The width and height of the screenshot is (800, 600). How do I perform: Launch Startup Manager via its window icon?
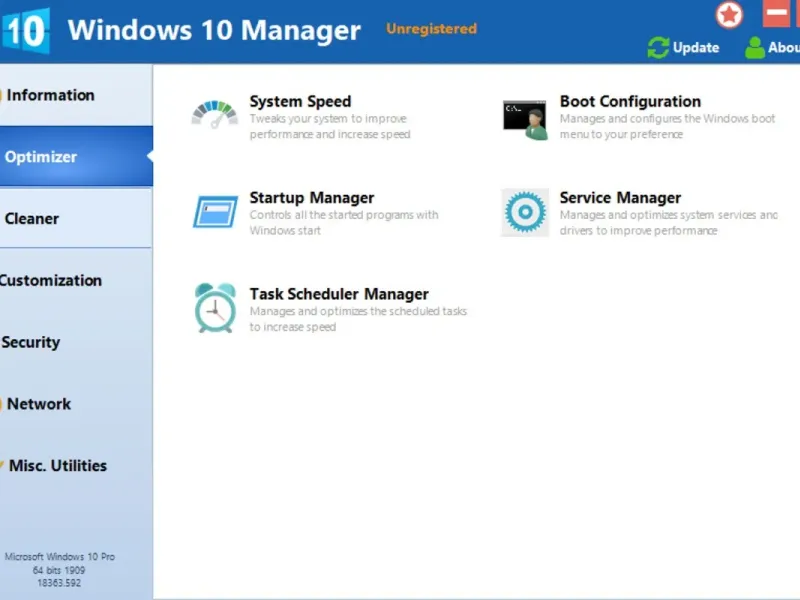point(215,212)
